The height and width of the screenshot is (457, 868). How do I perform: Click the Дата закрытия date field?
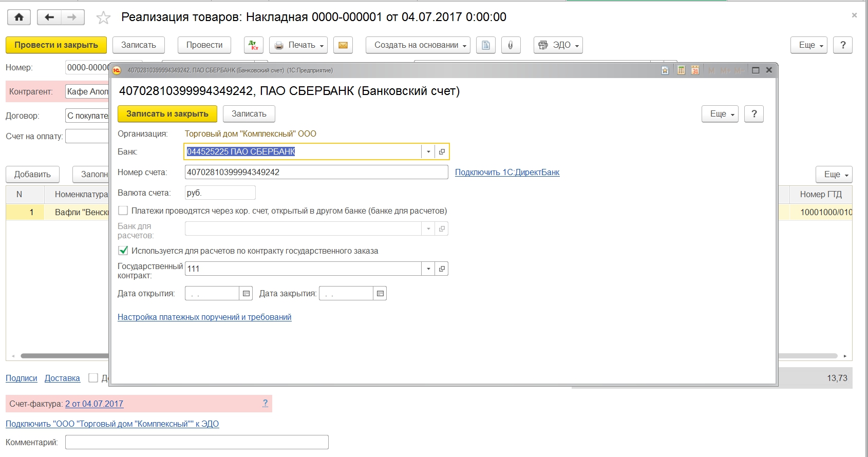346,293
